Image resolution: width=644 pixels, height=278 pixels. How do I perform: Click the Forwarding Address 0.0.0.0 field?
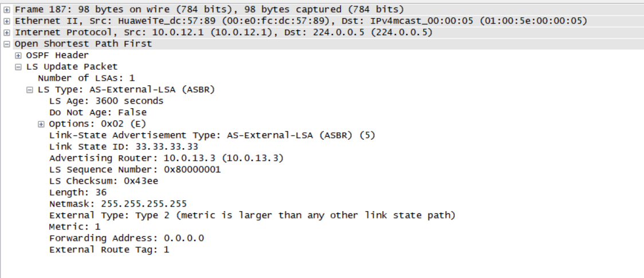click(x=126, y=238)
